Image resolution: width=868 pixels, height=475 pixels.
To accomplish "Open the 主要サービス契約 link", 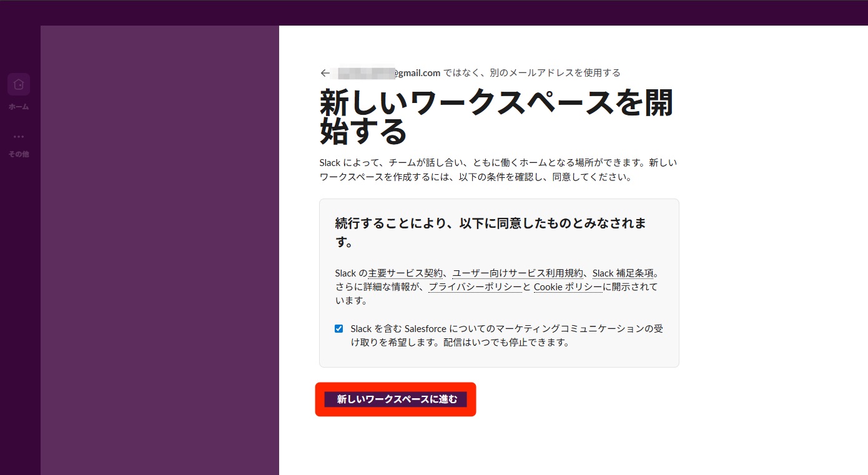I will pos(405,273).
